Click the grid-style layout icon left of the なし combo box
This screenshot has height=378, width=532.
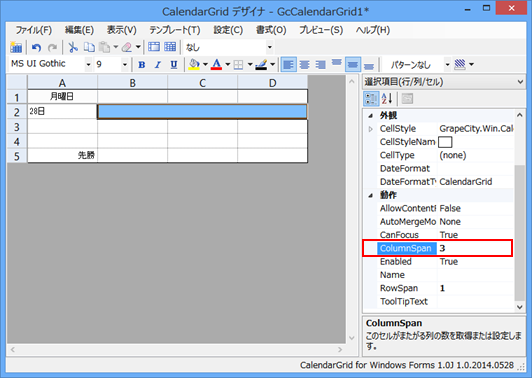pyautogui.click(x=170, y=47)
